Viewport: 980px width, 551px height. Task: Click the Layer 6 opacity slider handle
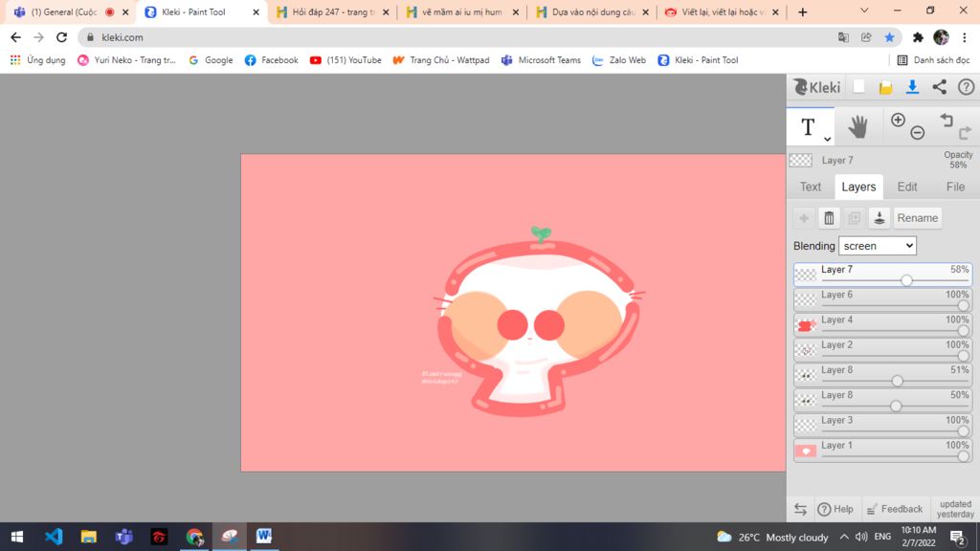pyautogui.click(x=963, y=306)
